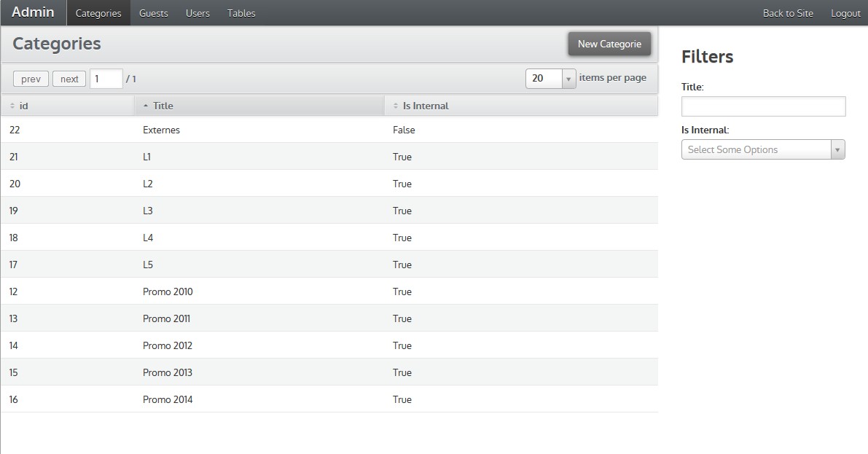Screen dimensions: 868x454
Task: Select the Promo 2012 row
Action: [x=168, y=345]
